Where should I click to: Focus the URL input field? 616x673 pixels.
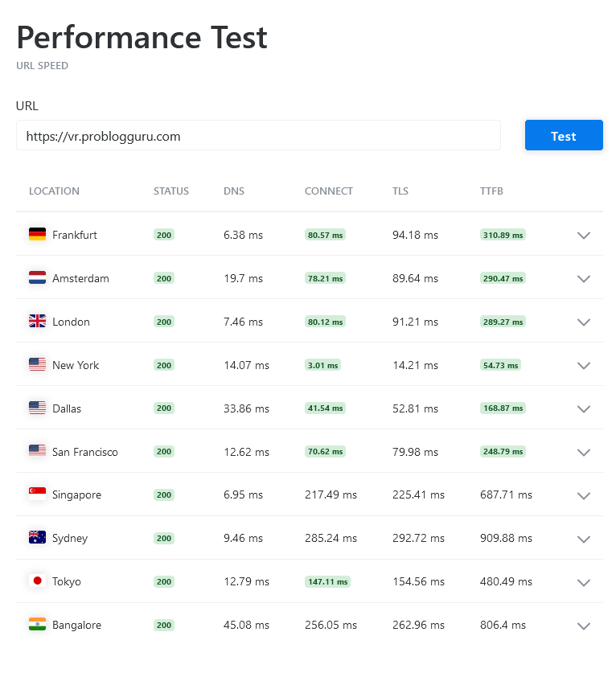pos(258,136)
